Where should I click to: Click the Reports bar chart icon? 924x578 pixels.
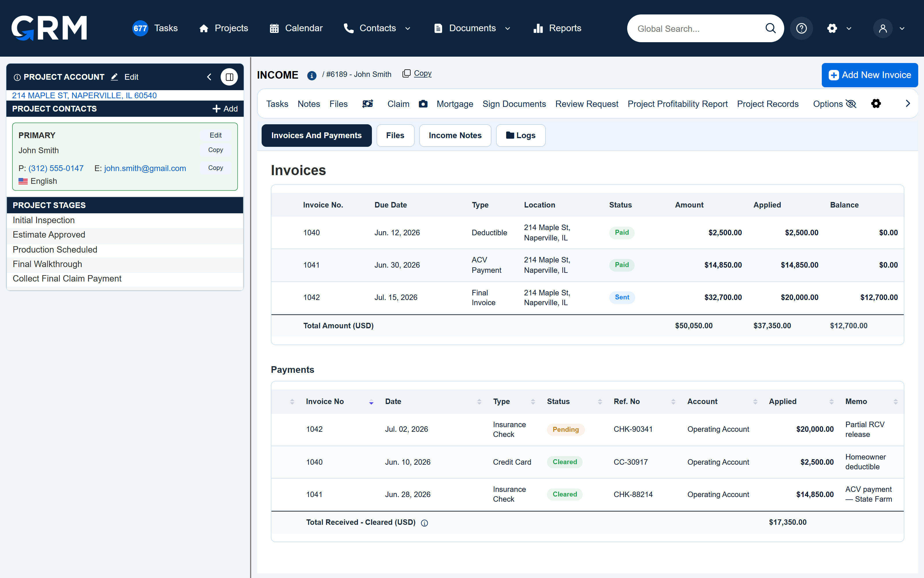538,28
